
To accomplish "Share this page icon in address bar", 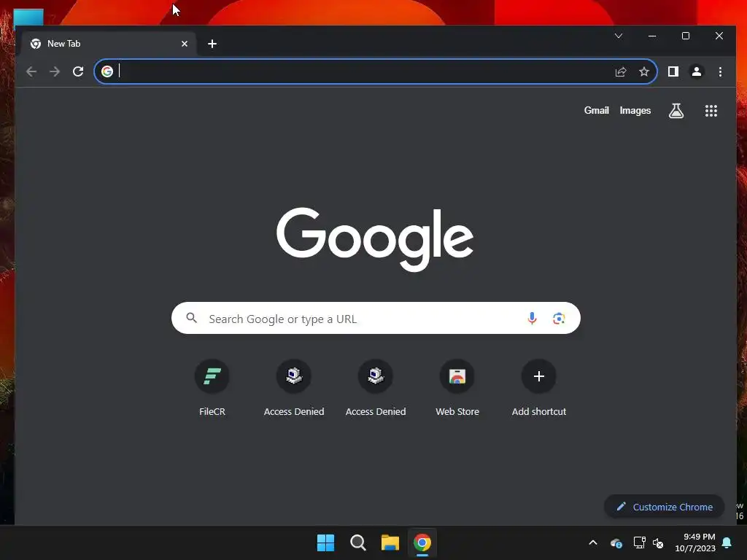I will pyautogui.click(x=620, y=72).
